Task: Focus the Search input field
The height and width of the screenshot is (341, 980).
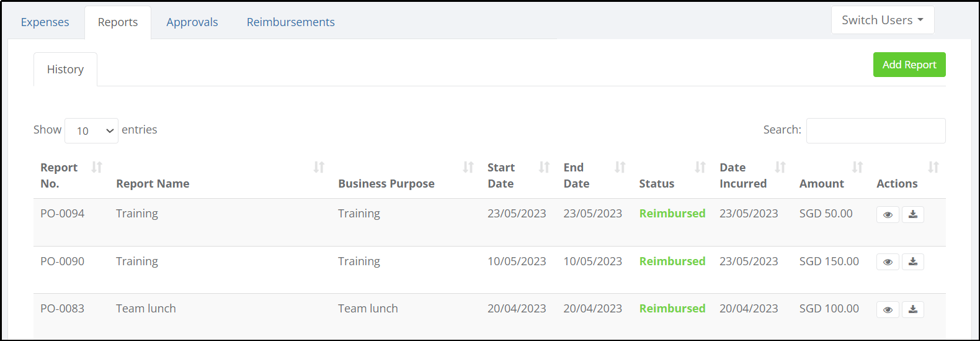Action: [876, 130]
